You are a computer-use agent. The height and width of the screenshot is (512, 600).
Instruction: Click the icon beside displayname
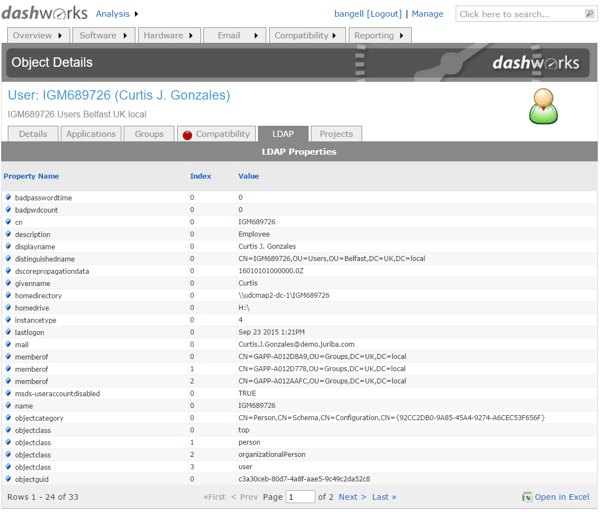8,246
